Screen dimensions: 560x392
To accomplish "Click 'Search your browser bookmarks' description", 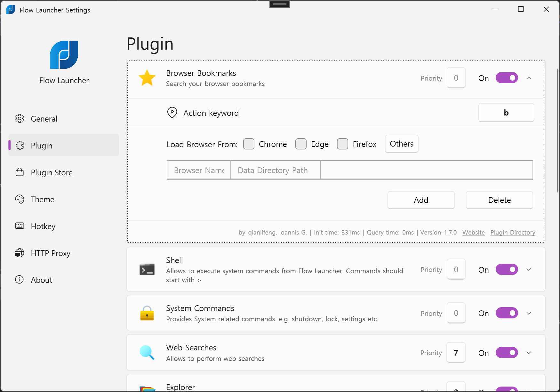I will click(x=215, y=84).
